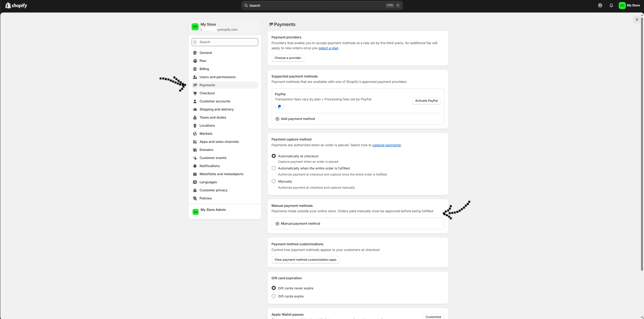Viewport: 644px width, 319px height.
Task: Select Gift cards never expire
Action: [x=274, y=288]
